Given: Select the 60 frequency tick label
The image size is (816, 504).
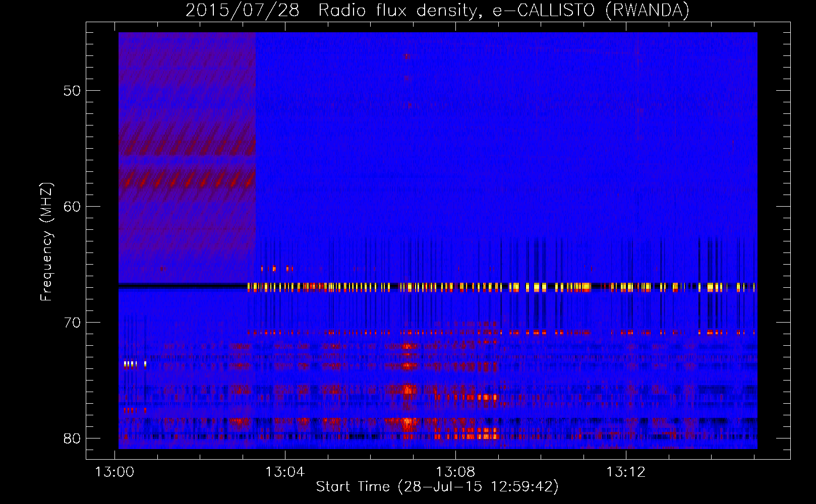Looking at the screenshot, I should 72,207.
